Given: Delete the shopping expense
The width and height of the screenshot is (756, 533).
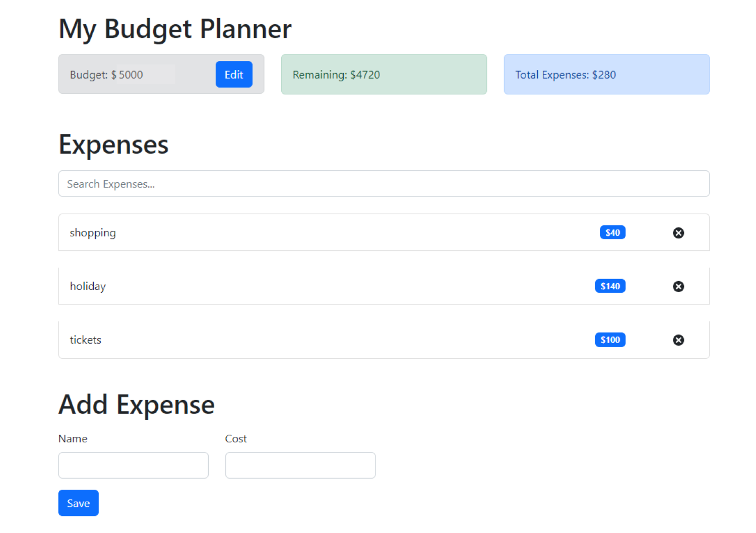Looking at the screenshot, I should [x=678, y=233].
